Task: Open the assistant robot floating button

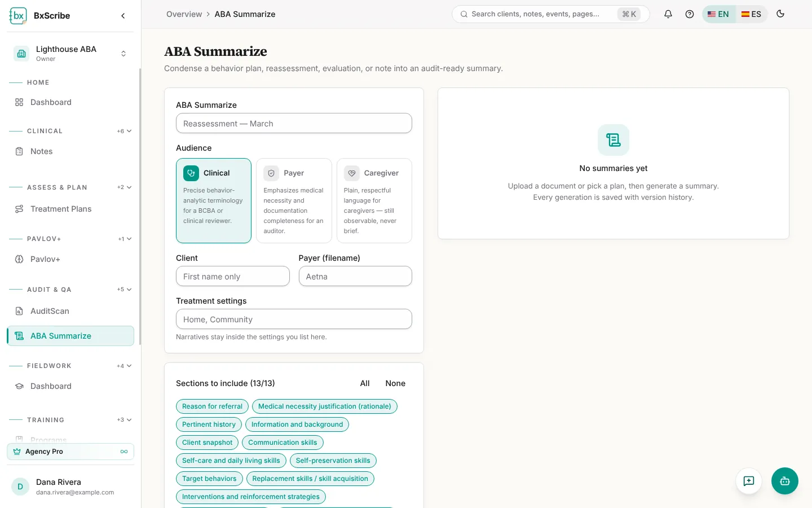Action: coord(785,481)
